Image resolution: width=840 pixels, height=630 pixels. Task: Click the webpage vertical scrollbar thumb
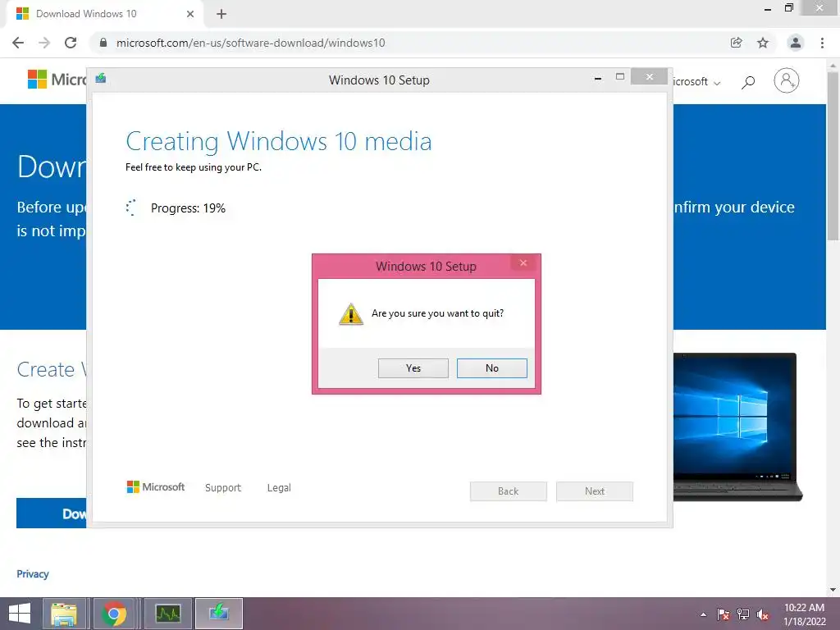(x=833, y=155)
